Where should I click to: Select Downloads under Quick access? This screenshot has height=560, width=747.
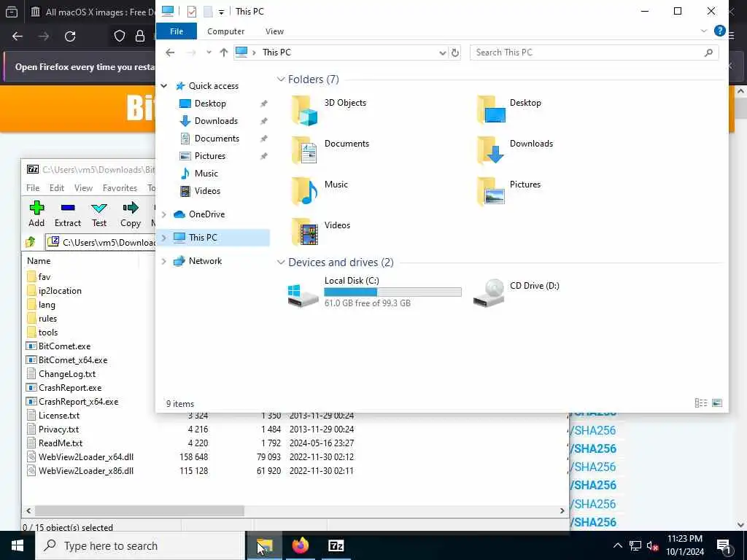pyautogui.click(x=216, y=121)
